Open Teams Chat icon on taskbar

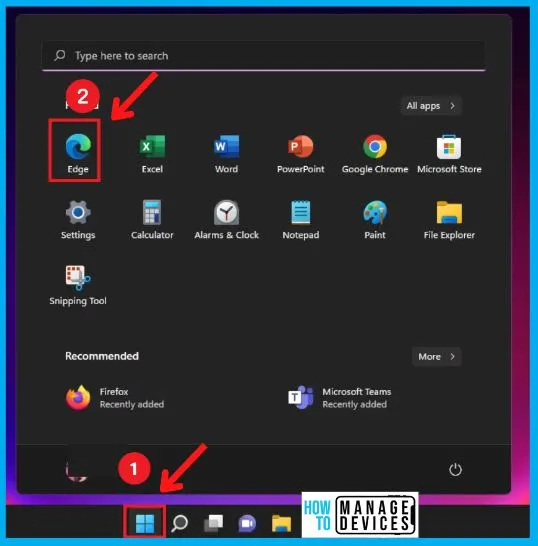pos(247,523)
